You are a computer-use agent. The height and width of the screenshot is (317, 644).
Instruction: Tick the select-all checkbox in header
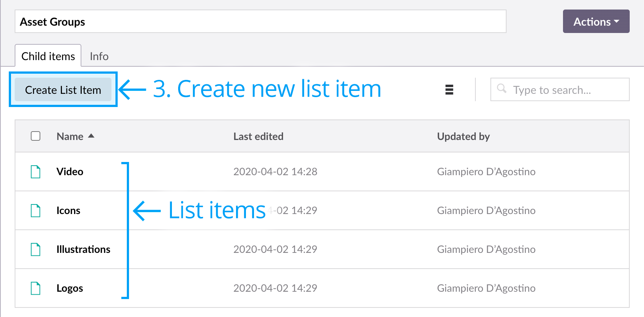[36, 136]
